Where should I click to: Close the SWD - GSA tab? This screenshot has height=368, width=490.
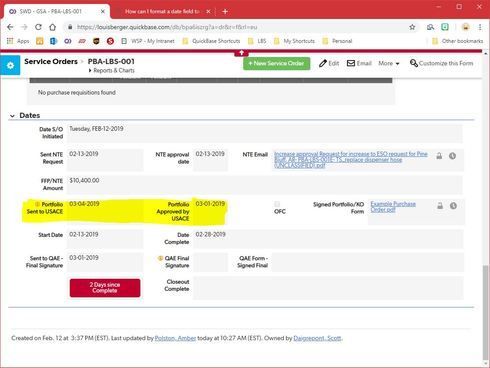coord(103,11)
